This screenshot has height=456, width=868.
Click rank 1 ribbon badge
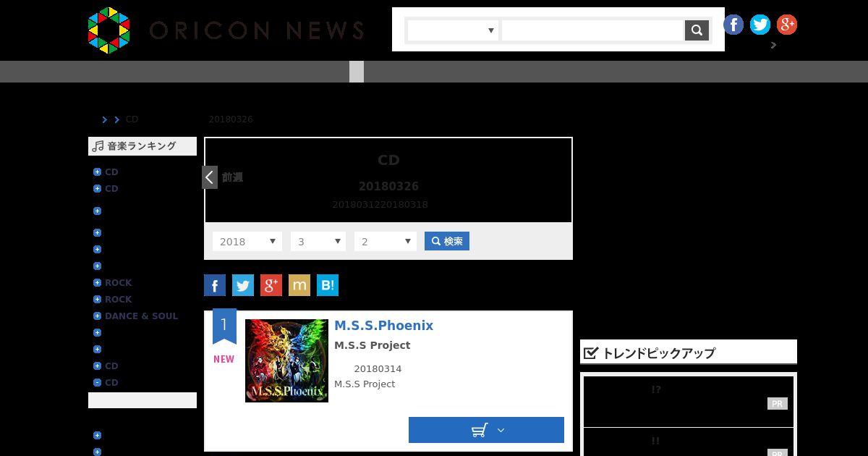[x=224, y=326]
